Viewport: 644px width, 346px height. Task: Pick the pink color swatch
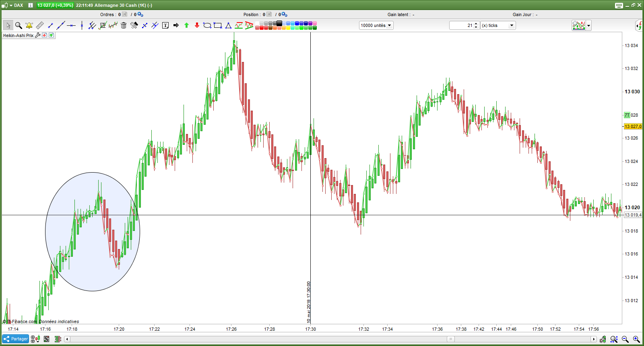click(x=315, y=23)
